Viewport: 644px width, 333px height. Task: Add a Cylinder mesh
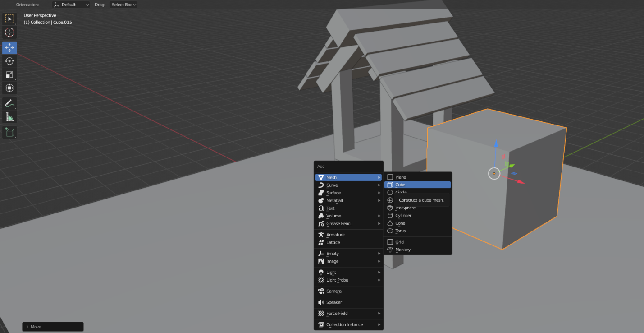click(418, 216)
